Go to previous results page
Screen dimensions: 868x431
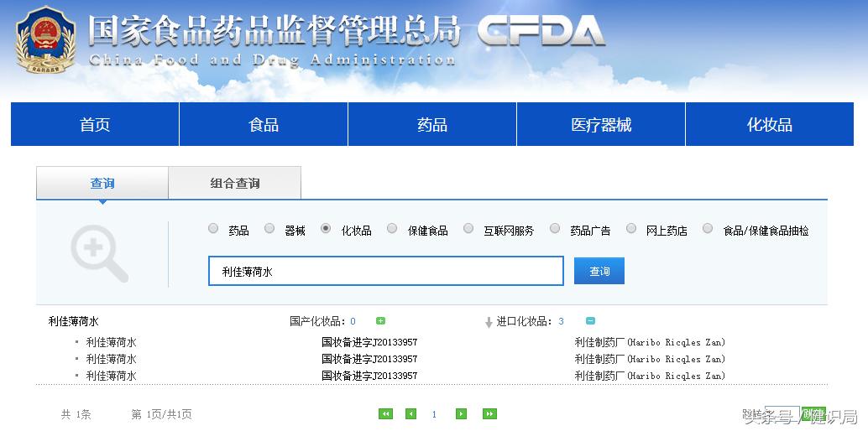click(410, 414)
